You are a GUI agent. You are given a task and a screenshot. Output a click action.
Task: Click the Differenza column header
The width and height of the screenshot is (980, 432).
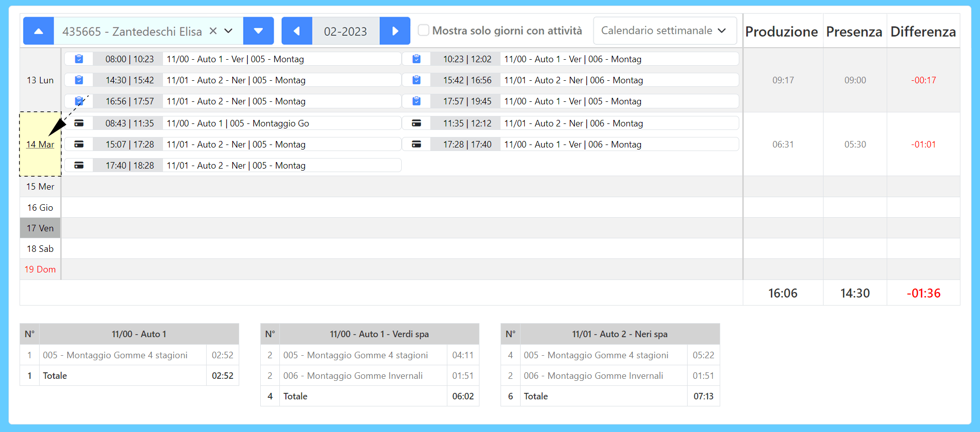923,32
